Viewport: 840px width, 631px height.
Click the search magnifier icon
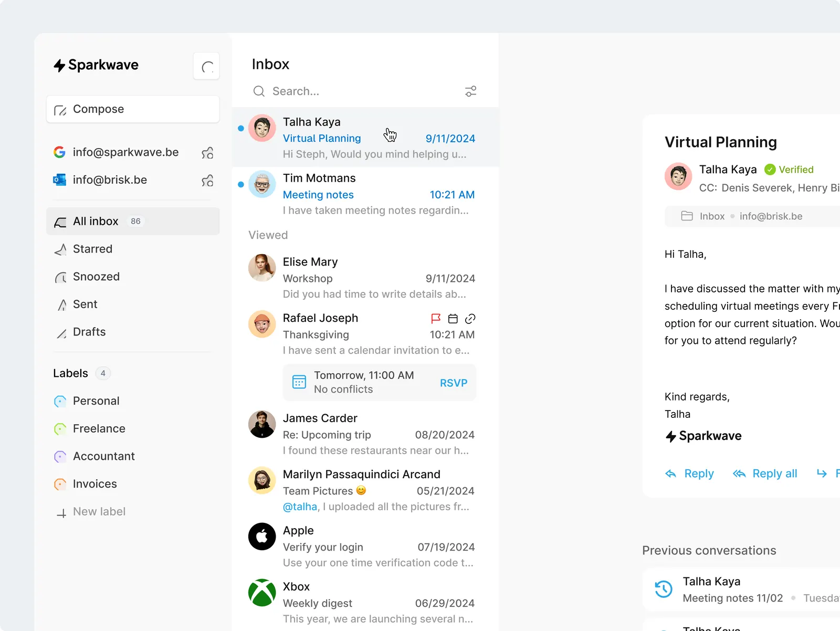259,91
